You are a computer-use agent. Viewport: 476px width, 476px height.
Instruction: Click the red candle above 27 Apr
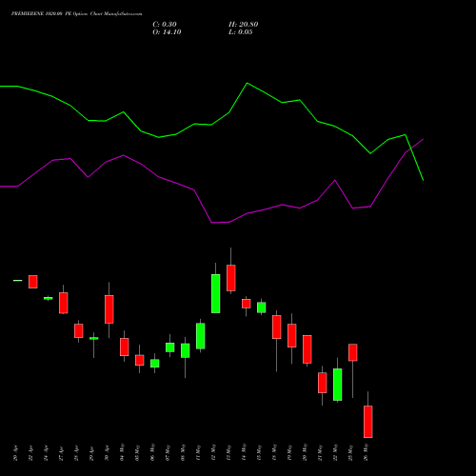64,303
